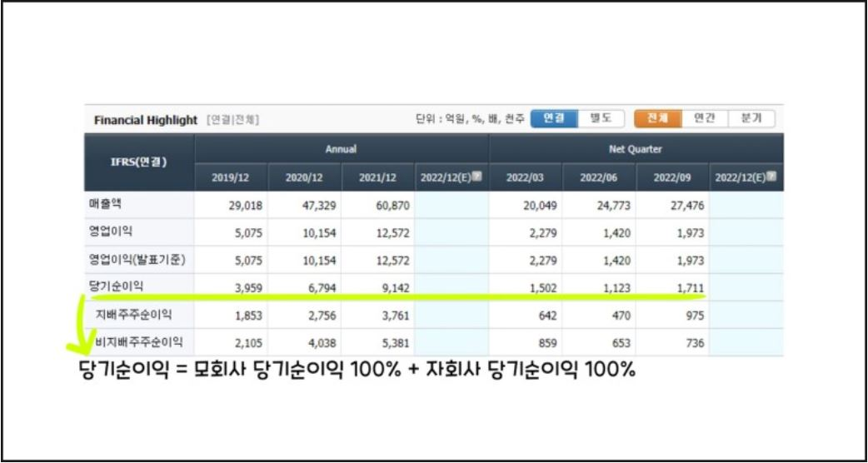Select the 분기 quarterly tab
Screen dimensions: 868x463
[x=751, y=118]
